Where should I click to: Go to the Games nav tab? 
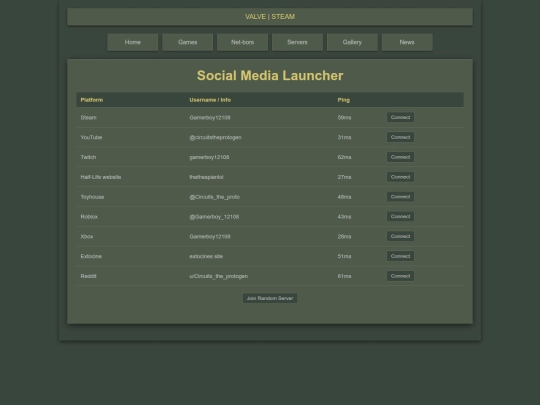(x=188, y=42)
